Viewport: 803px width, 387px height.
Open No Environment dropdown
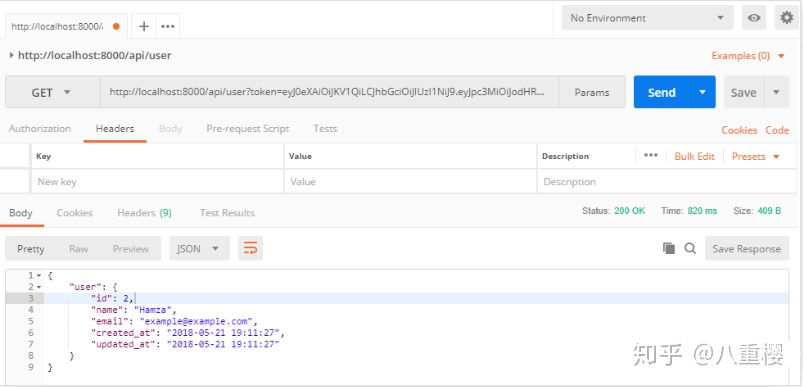[x=647, y=18]
